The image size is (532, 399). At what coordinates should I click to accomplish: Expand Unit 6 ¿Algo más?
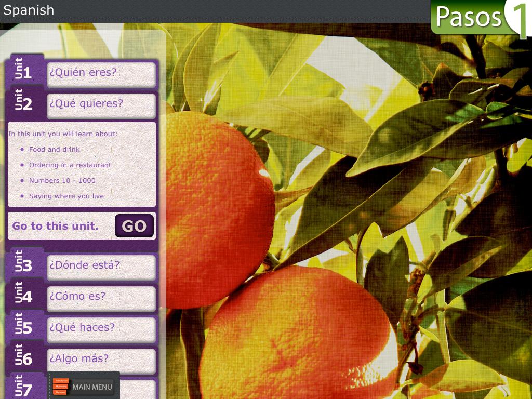(101, 361)
